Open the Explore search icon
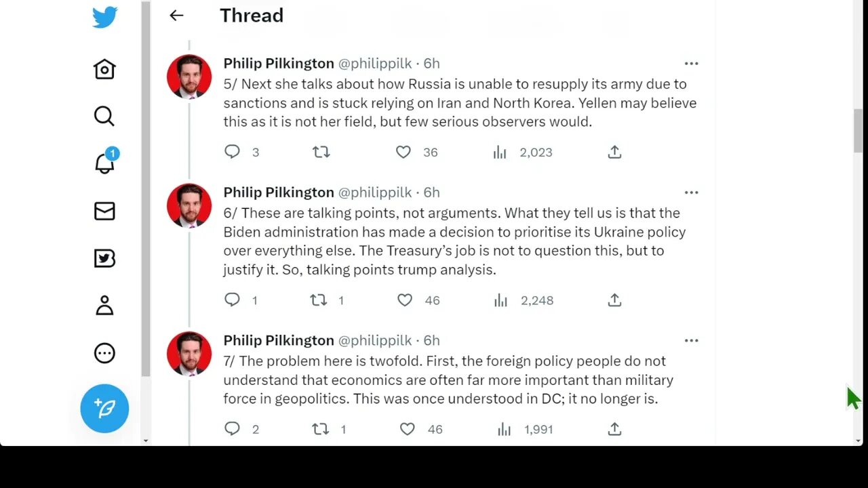This screenshot has width=868, height=488. 104,117
